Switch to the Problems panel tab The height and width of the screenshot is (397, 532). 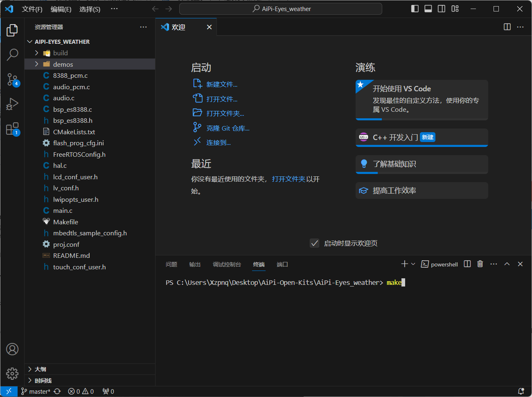[x=171, y=264]
